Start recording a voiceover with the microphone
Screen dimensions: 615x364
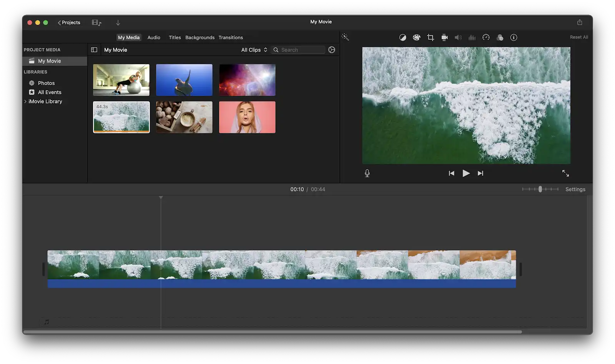click(x=367, y=173)
